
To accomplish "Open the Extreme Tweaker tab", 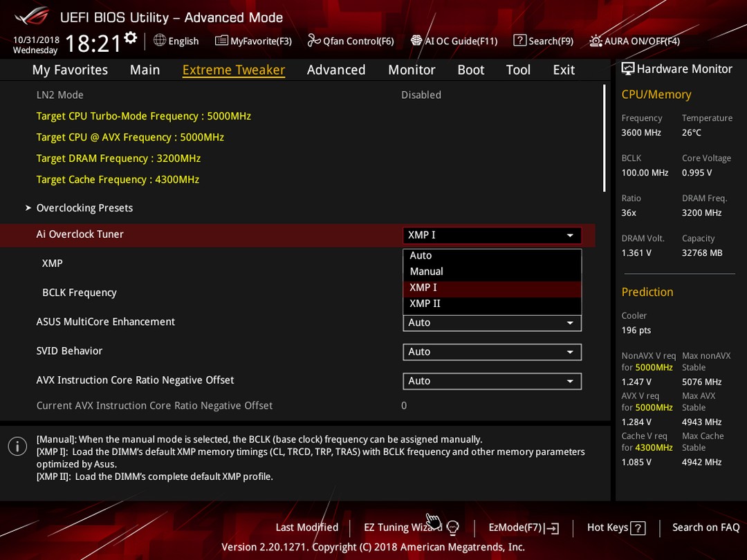I will (x=234, y=70).
